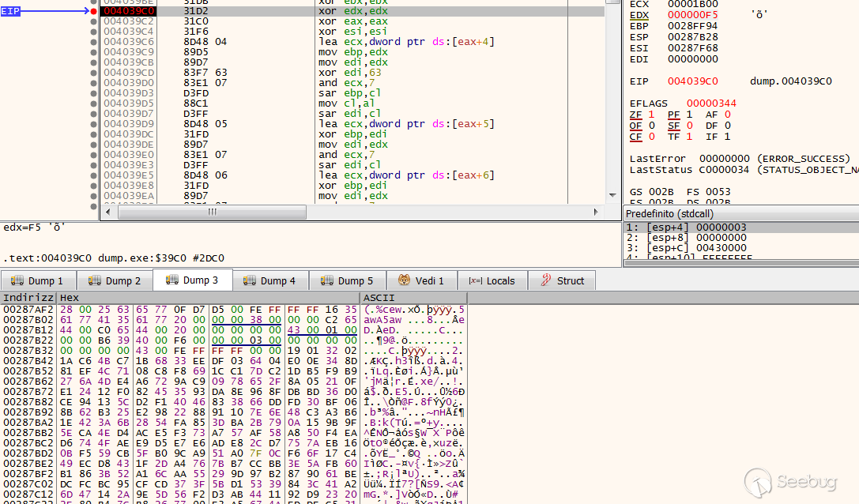The image size is (859, 504).
Task: Click the disassembly vertical scrollbar down arrow
Action: click(612, 194)
